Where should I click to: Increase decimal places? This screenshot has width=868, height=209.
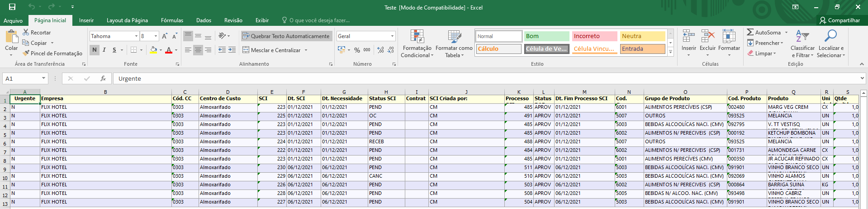381,50
